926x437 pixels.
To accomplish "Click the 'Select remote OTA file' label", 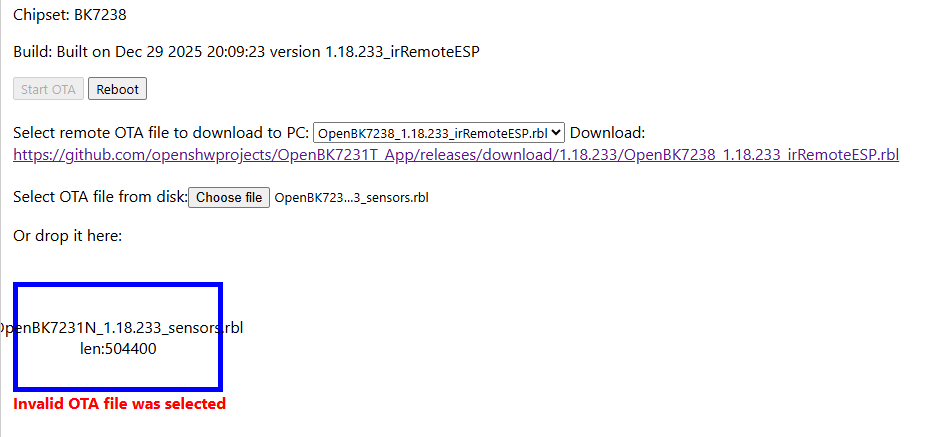I will point(160,132).
